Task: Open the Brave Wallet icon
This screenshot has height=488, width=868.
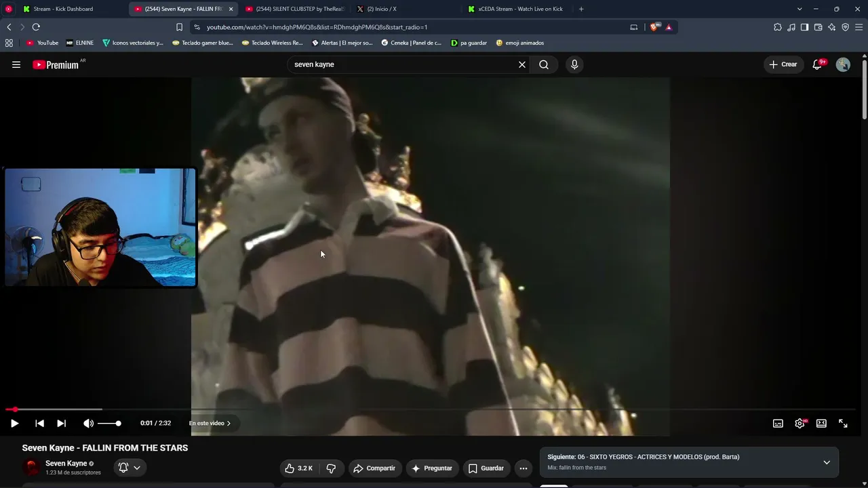Action: click(x=818, y=27)
